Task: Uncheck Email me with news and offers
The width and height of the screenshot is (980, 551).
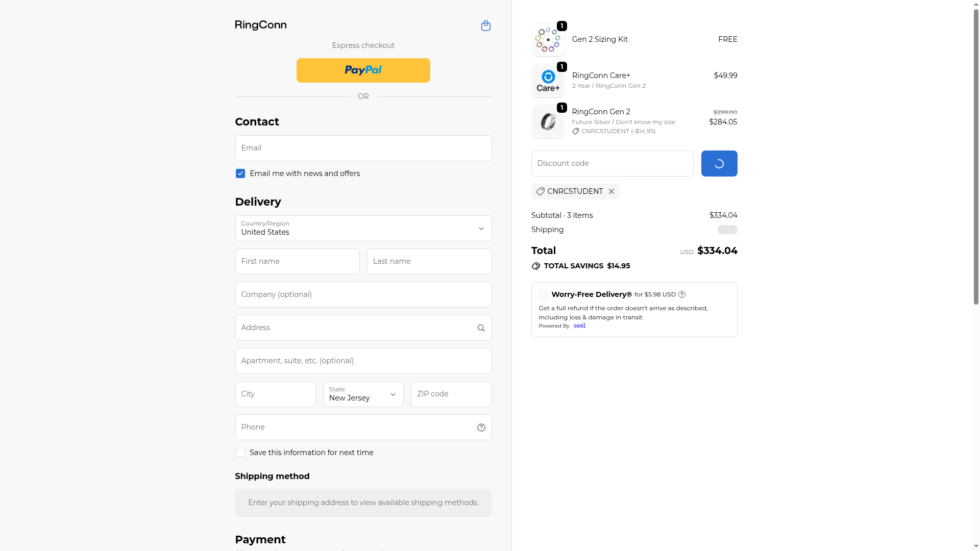Action: [240, 173]
